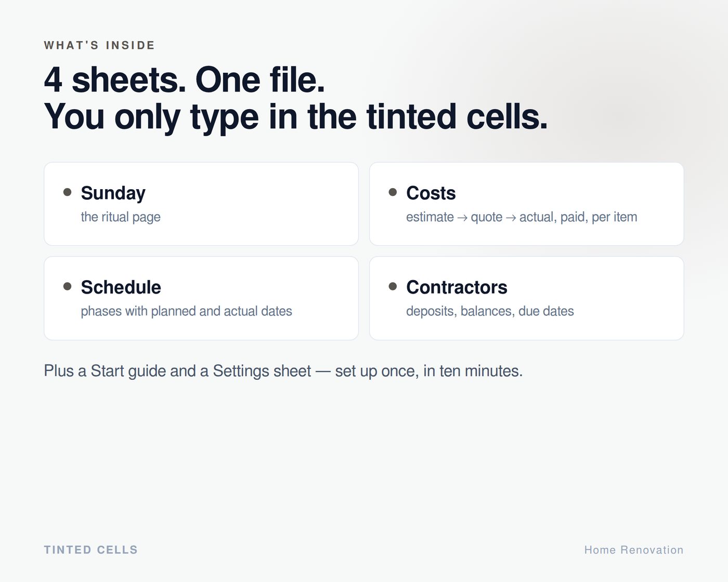This screenshot has height=582, width=728.
Task: Select the Sunday card title
Action: pyautogui.click(x=113, y=193)
